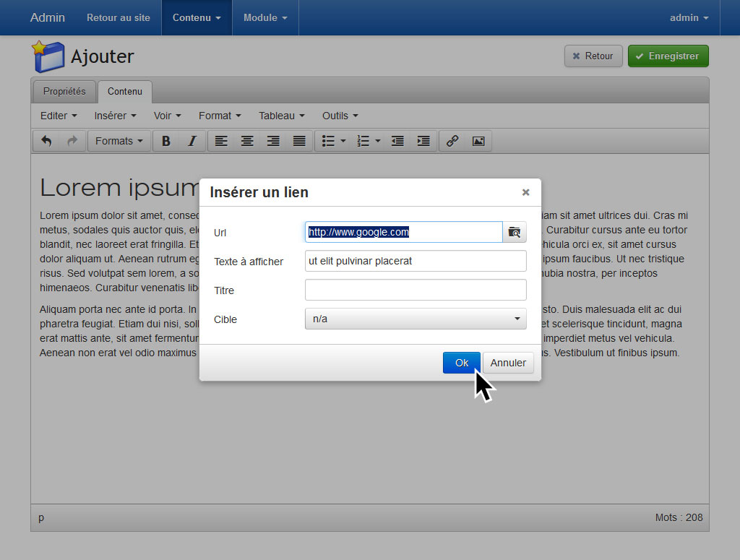740x560 pixels.
Task: Justify text using toolbar icon
Action: 299,141
